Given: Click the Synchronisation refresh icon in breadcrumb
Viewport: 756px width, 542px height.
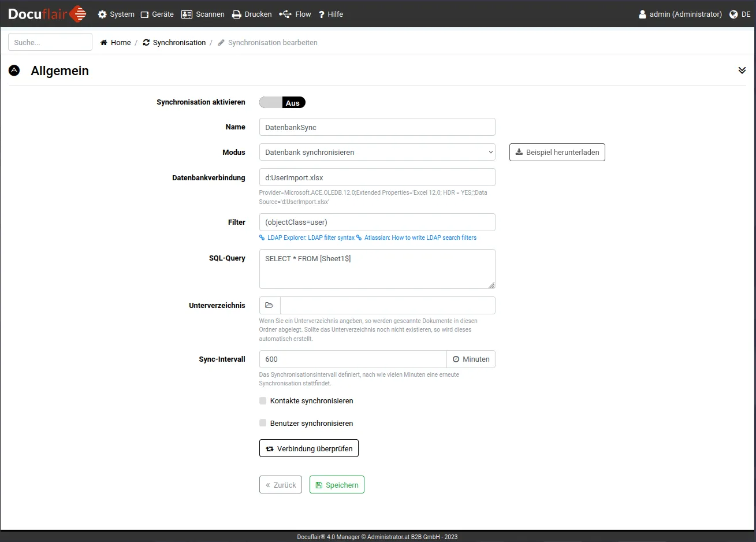Looking at the screenshot, I should pyautogui.click(x=146, y=43).
